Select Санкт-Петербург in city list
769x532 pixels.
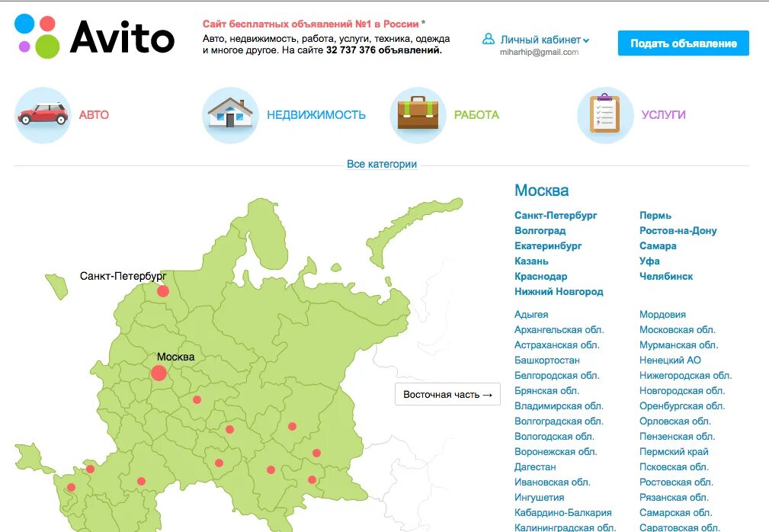[556, 215]
